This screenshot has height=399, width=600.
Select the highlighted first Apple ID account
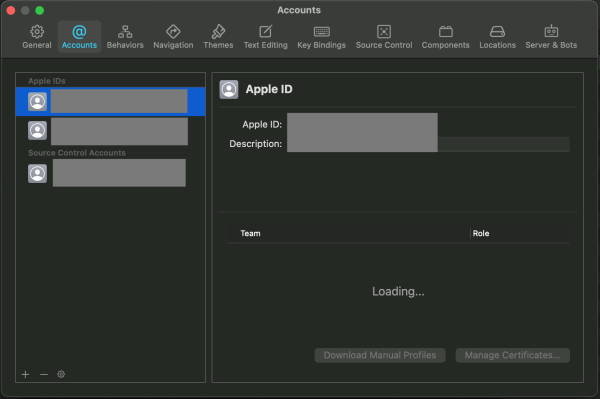tap(111, 101)
